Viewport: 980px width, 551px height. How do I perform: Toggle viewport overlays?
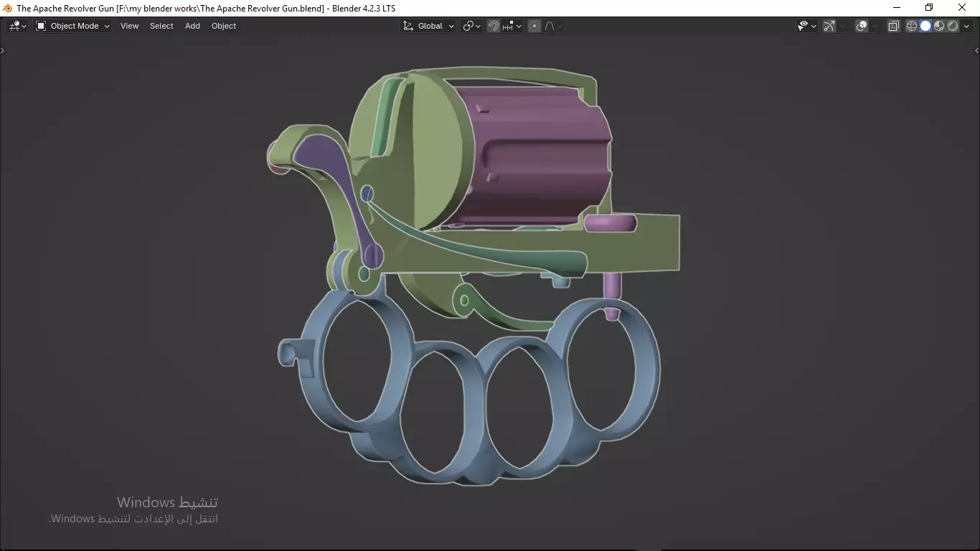coord(862,26)
